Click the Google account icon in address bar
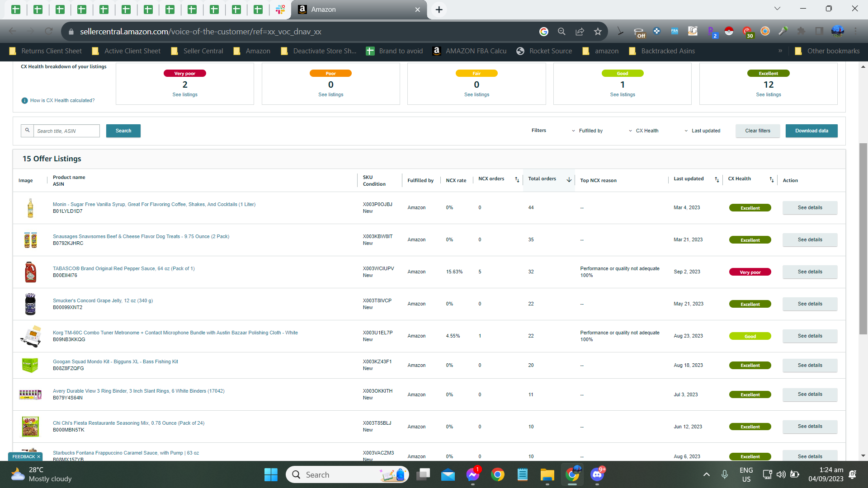The width and height of the screenshot is (868, 488). tap(543, 32)
